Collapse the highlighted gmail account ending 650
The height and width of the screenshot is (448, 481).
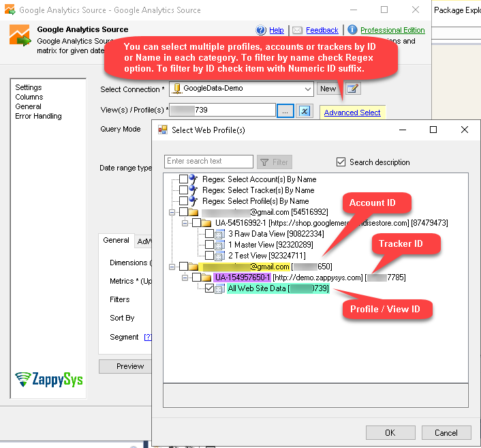point(172,267)
